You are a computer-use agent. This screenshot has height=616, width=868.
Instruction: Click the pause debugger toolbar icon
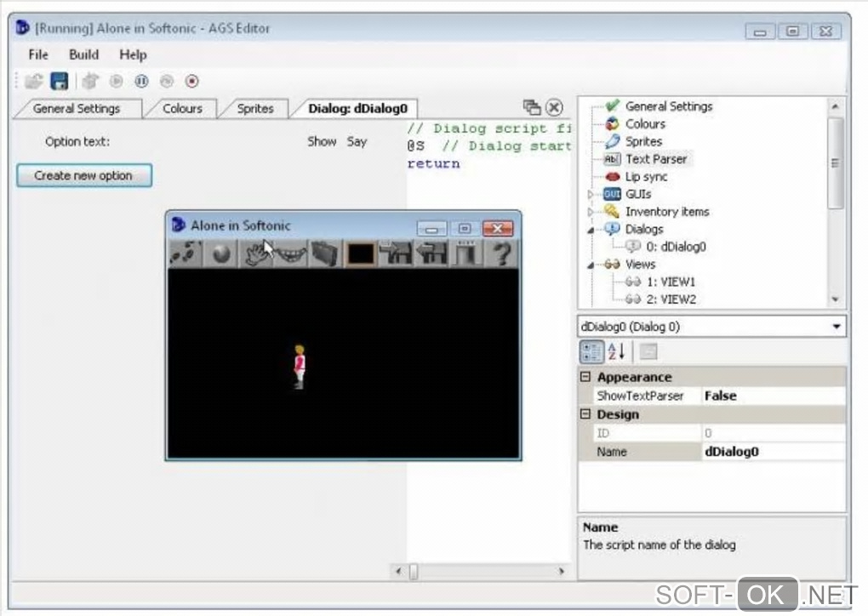point(142,82)
